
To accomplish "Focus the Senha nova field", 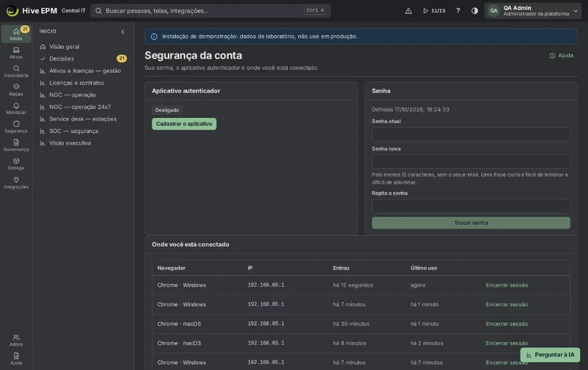I will click(x=471, y=162).
